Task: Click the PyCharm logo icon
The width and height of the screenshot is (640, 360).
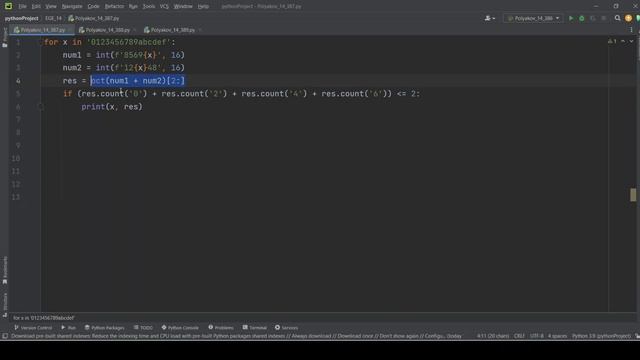Action: (x=8, y=6)
